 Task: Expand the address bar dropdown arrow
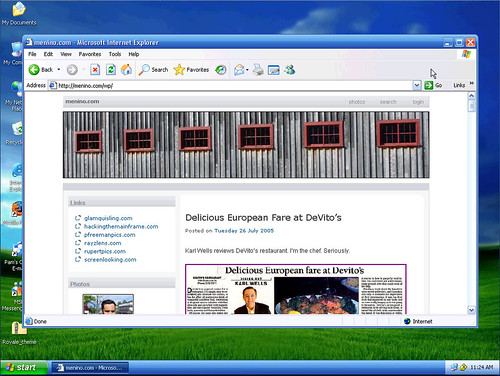[416, 85]
